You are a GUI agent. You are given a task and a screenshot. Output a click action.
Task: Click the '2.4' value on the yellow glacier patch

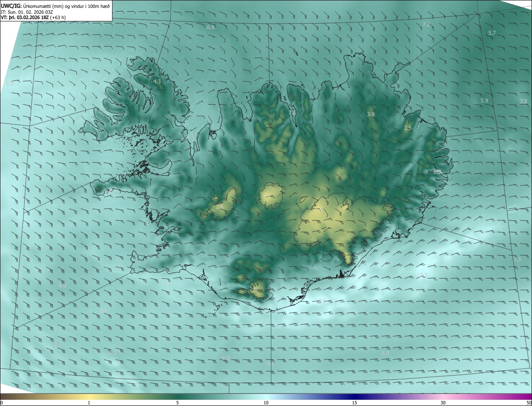pyautogui.click(x=219, y=207)
